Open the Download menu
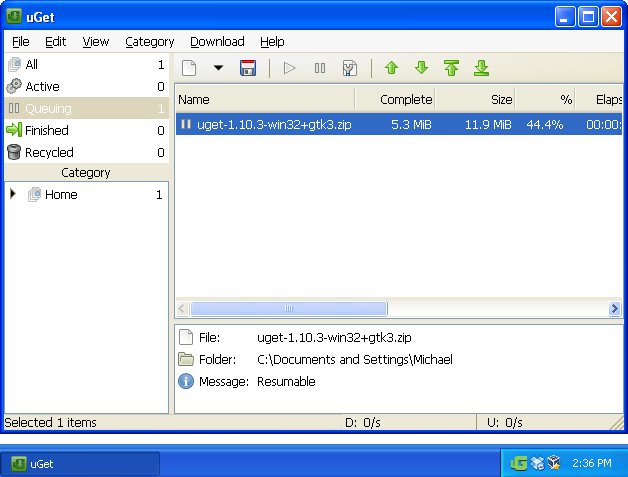Image resolution: width=628 pixels, height=477 pixels. pos(217,41)
